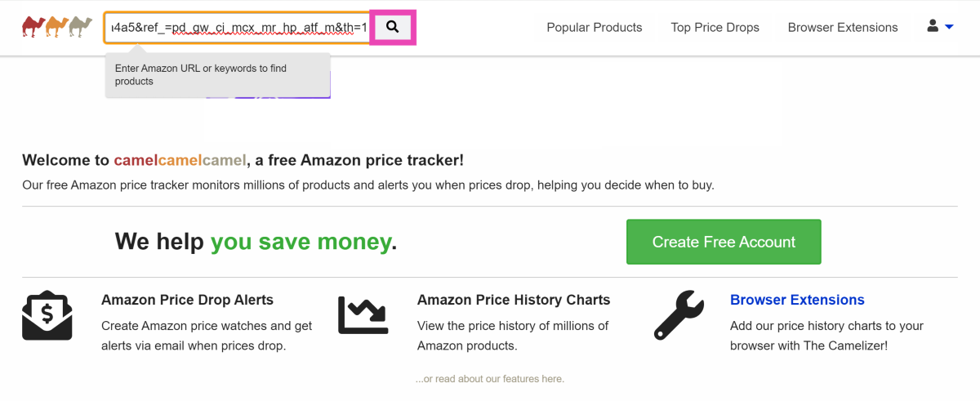
Task: Click the wrench browser extensions icon
Action: tap(679, 315)
